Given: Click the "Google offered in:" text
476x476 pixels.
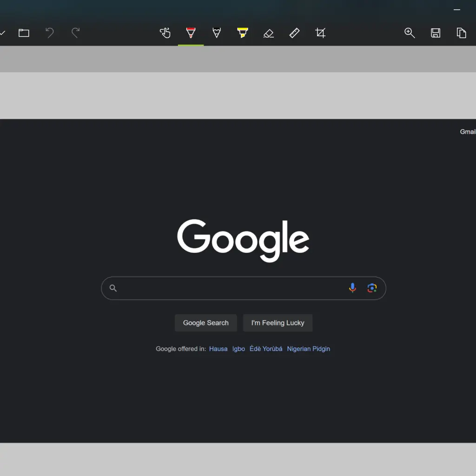Looking at the screenshot, I should click(x=181, y=349).
